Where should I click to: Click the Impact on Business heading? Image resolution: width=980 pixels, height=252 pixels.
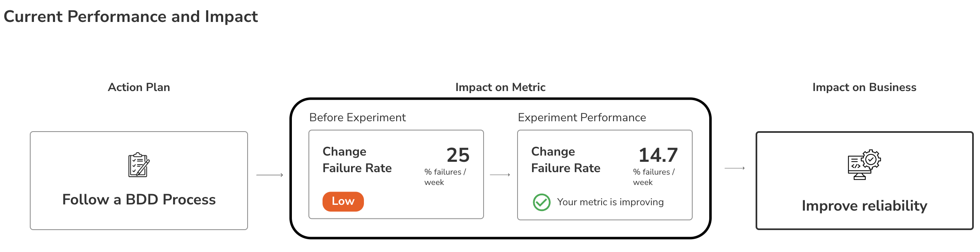(864, 87)
